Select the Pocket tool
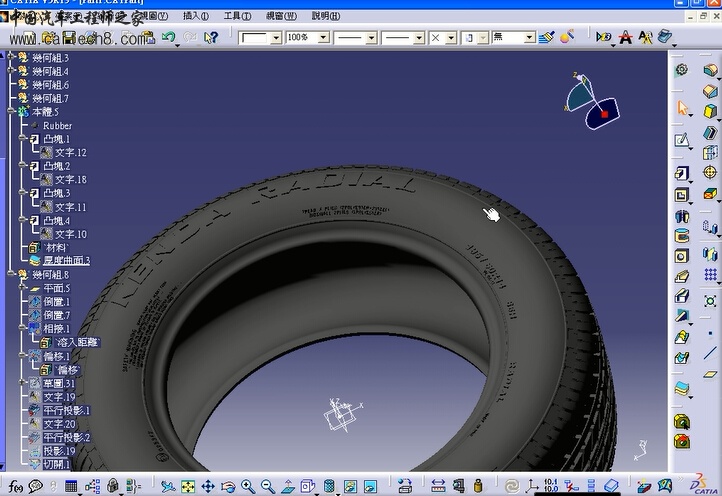 tap(682, 195)
